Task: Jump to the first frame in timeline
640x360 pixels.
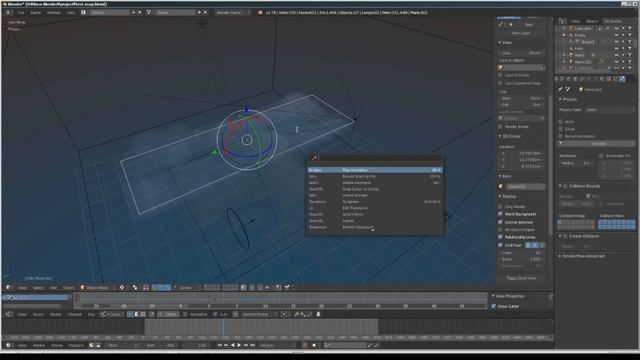Action: point(220,345)
